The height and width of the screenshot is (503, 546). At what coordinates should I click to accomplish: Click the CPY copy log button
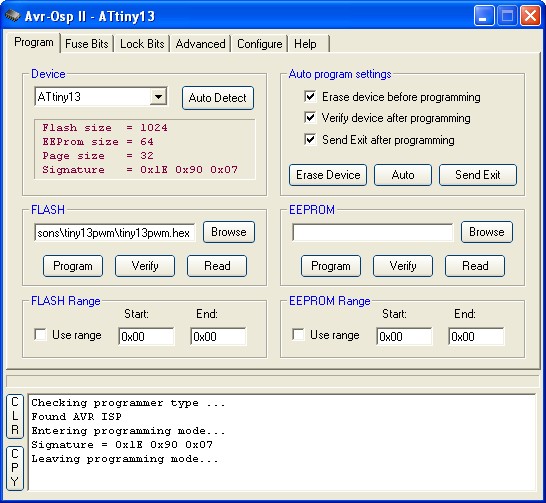pos(15,468)
